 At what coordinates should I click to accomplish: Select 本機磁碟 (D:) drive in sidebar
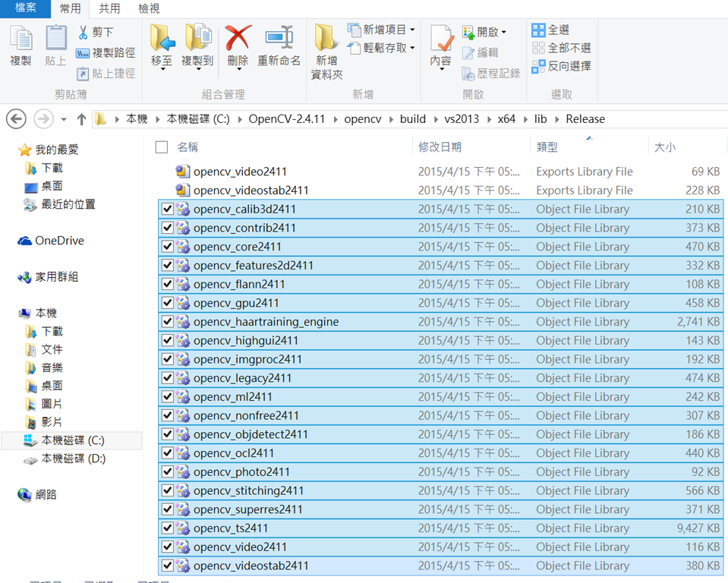pyautogui.click(x=65, y=459)
